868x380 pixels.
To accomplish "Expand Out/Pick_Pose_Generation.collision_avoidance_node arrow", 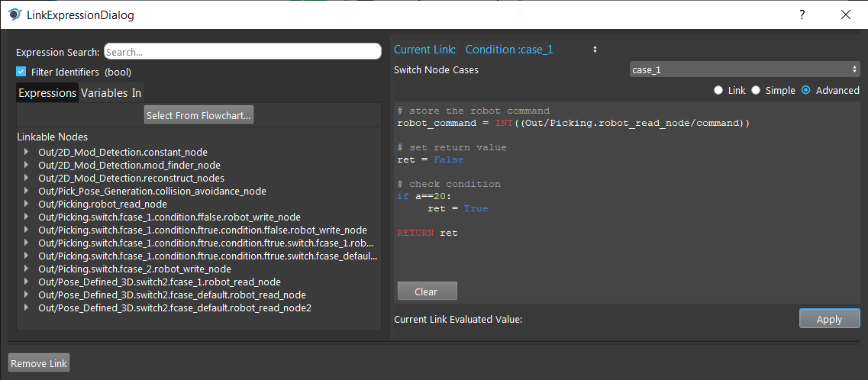I will [26, 190].
